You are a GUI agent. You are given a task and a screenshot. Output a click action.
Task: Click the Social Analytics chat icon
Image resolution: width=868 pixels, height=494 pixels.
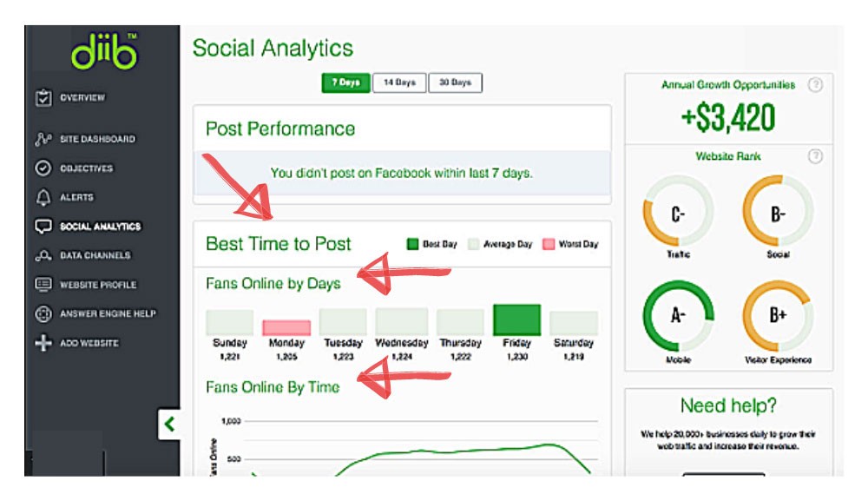(x=43, y=226)
